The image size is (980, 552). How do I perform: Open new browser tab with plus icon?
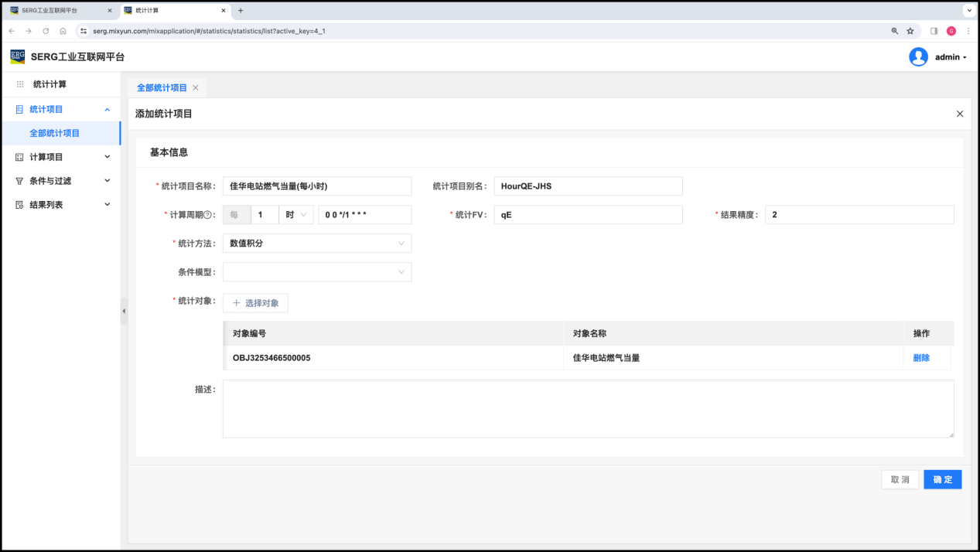click(x=241, y=11)
